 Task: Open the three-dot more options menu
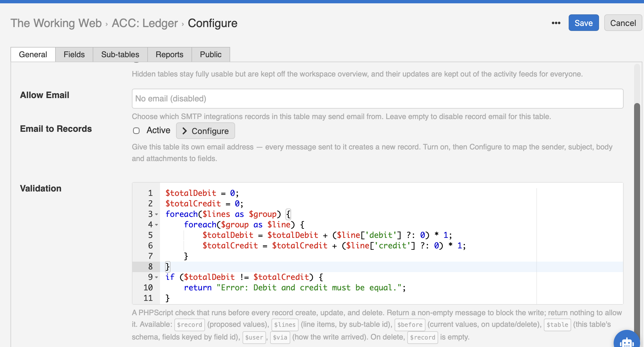click(x=556, y=23)
